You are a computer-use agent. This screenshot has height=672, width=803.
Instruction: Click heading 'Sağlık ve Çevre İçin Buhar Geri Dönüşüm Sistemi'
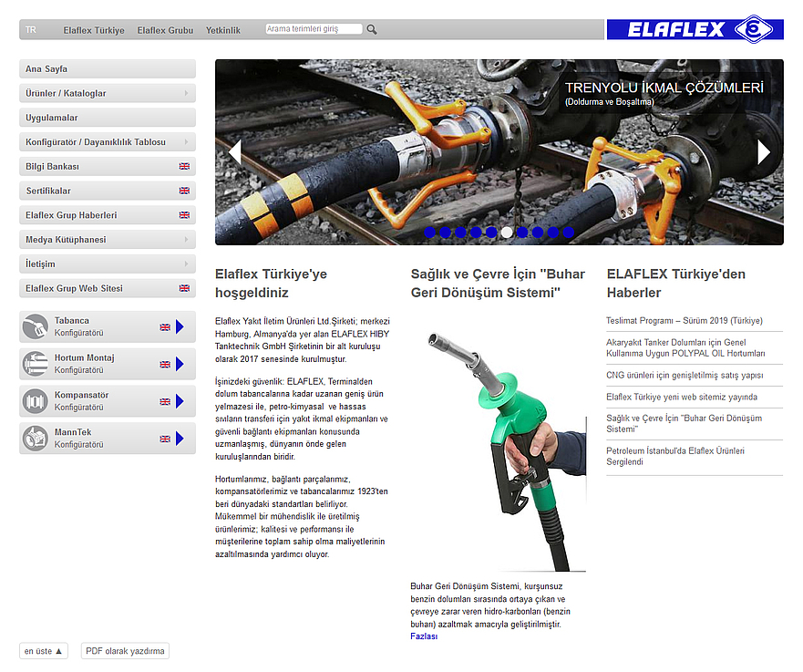(498, 284)
